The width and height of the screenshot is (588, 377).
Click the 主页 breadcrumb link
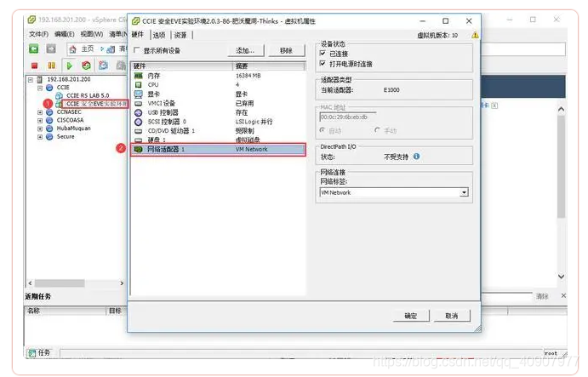[88, 49]
